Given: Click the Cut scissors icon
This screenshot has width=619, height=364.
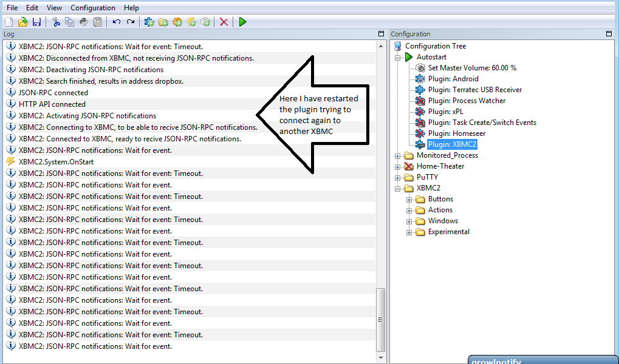Looking at the screenshot, I should pos(56,22).
